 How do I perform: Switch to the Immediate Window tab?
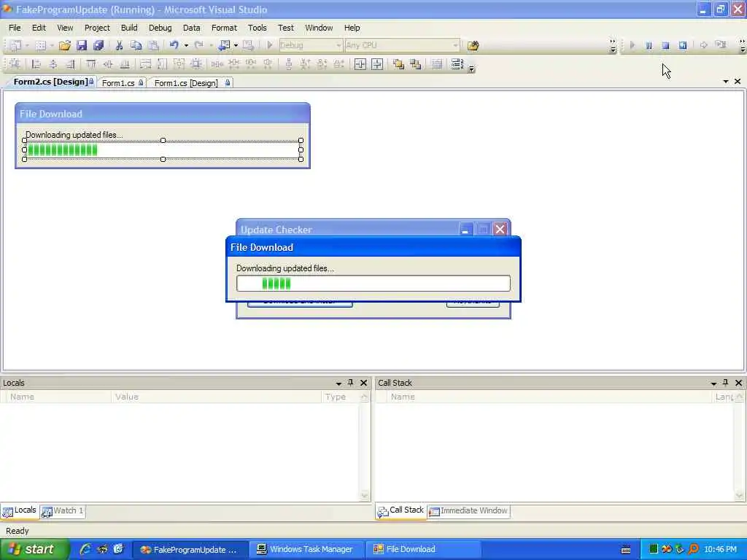(469, 511)
